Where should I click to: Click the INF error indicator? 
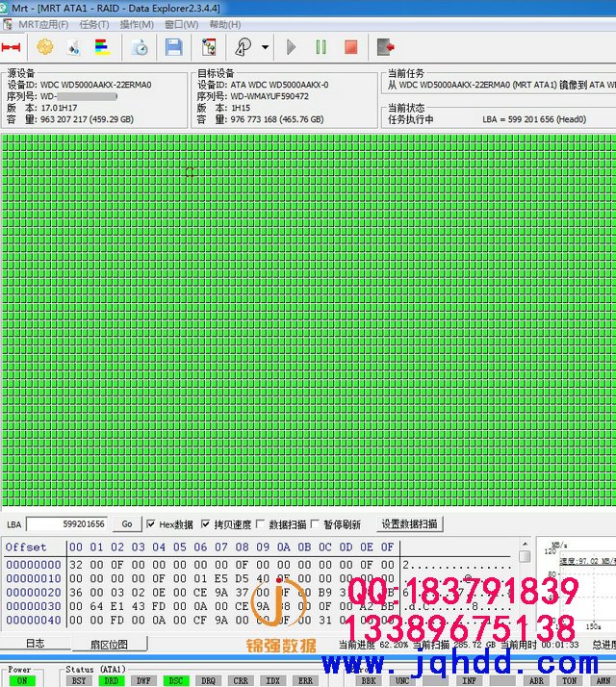click(469, 681)
